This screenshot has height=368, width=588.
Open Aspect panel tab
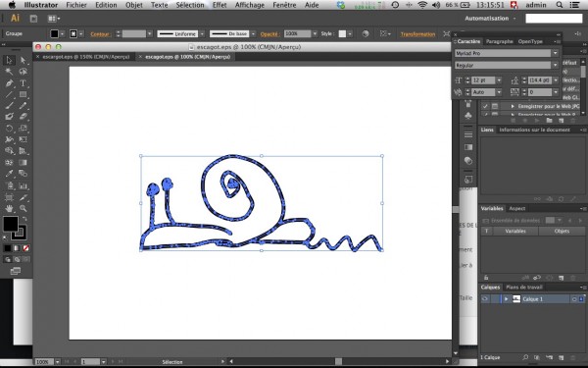click(516, 208)
